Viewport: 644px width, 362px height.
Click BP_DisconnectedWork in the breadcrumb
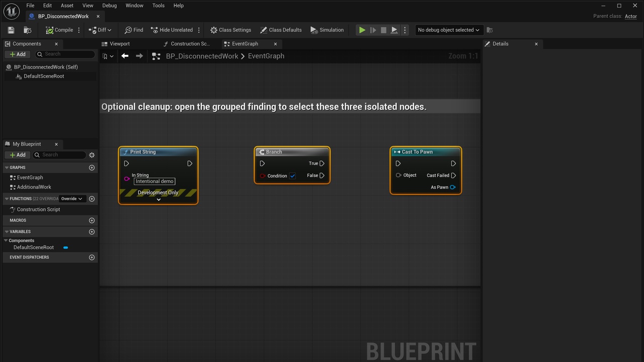coord(202,56)
